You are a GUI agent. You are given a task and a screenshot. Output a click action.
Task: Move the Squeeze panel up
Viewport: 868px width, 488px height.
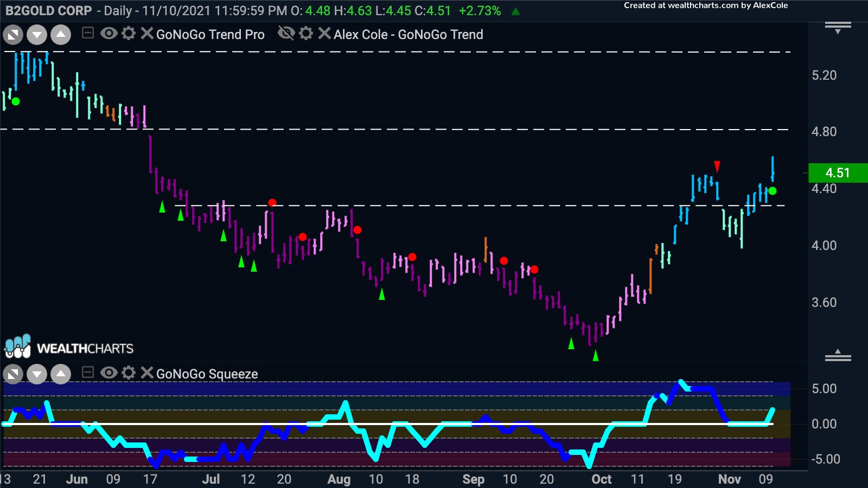tap(61, 374)
